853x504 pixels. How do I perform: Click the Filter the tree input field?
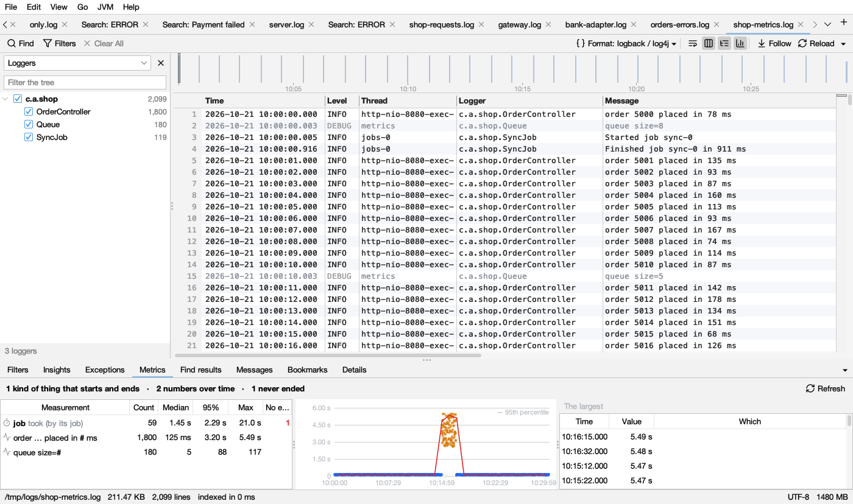pyautogui.click(x=85, y=82)
